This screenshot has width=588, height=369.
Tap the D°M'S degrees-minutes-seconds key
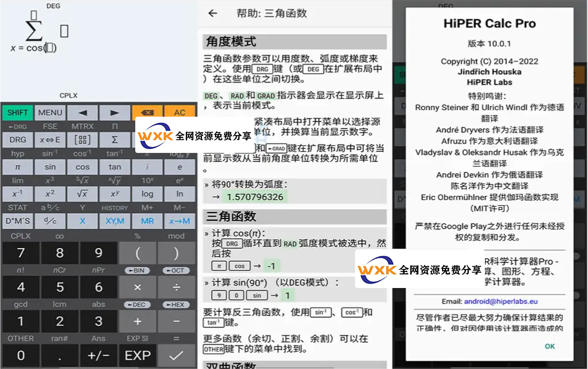(18, 221)
